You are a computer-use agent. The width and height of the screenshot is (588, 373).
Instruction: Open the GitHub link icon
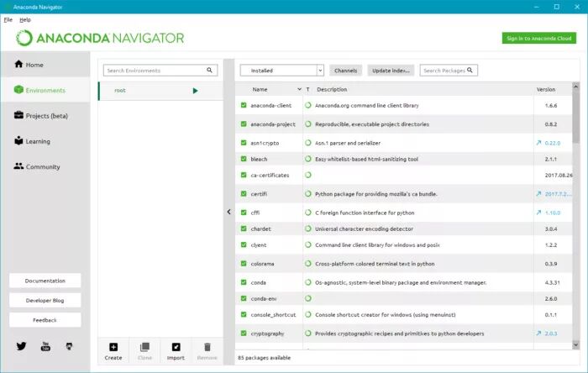(70, 346)
